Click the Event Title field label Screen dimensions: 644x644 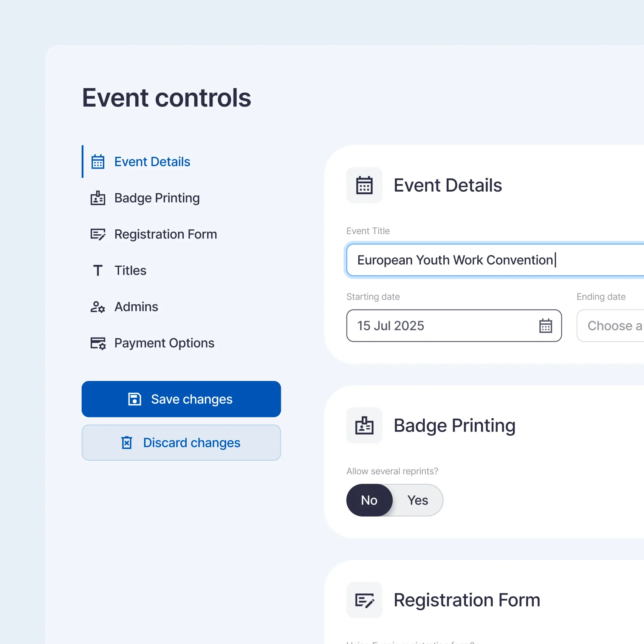coord(368,231)
